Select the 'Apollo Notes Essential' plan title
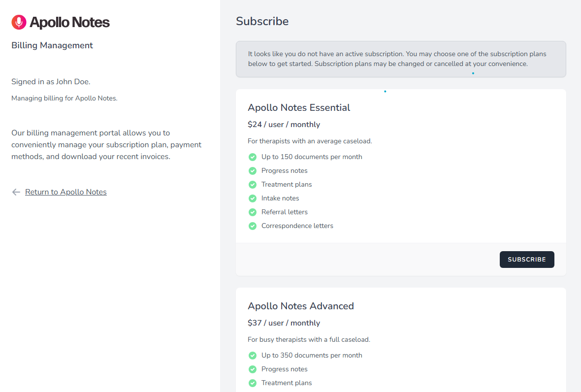Viewport: 581px width, 392px height. coord(299,107)
